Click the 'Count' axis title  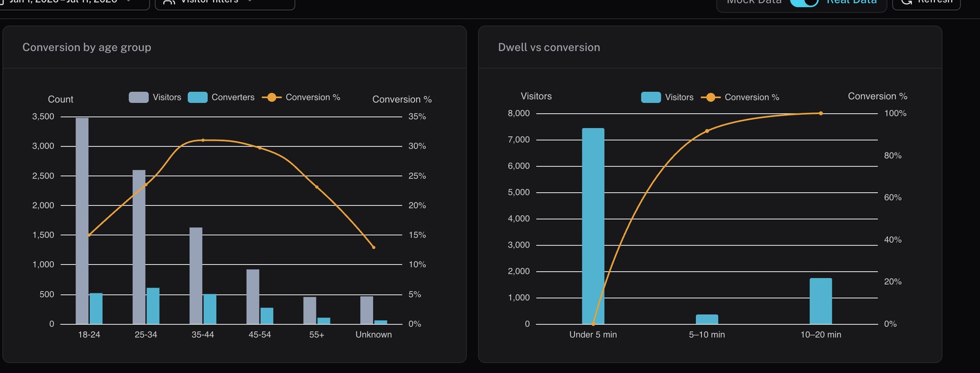pyautogui.click(x=60, y=99)
